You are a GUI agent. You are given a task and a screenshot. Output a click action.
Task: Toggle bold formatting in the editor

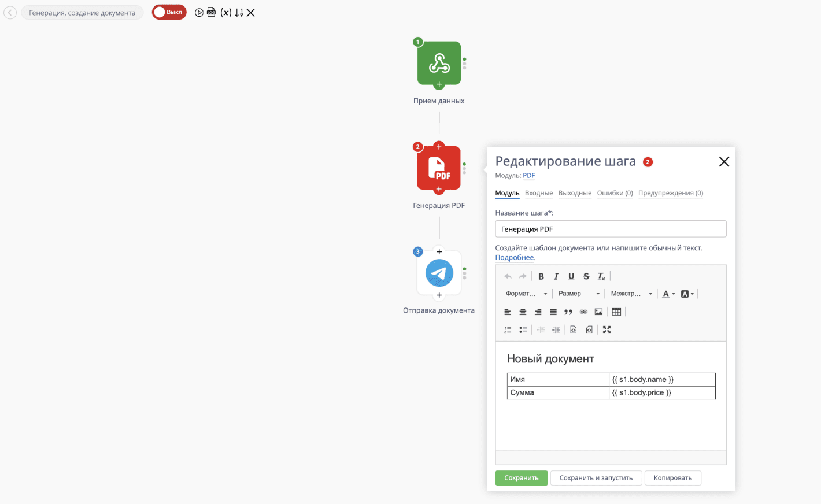541,276
